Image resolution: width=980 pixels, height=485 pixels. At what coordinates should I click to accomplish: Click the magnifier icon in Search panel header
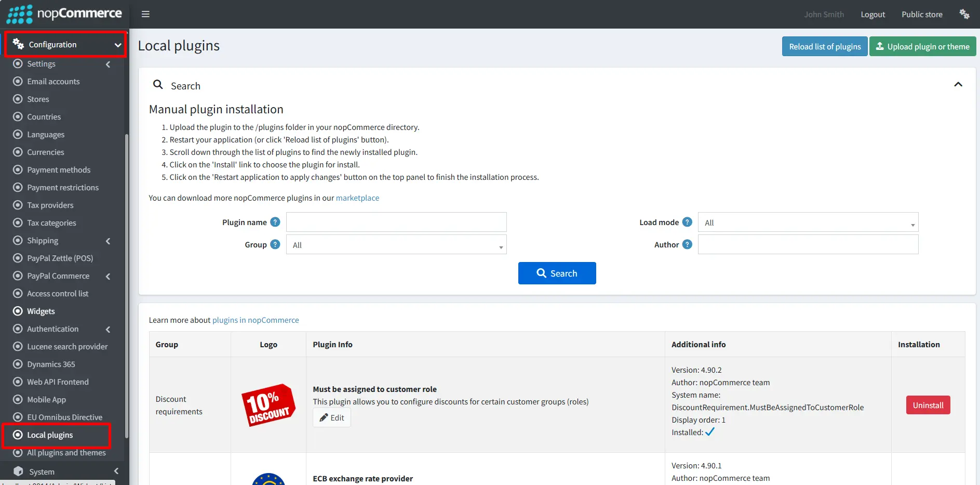[x=158, y=84]
